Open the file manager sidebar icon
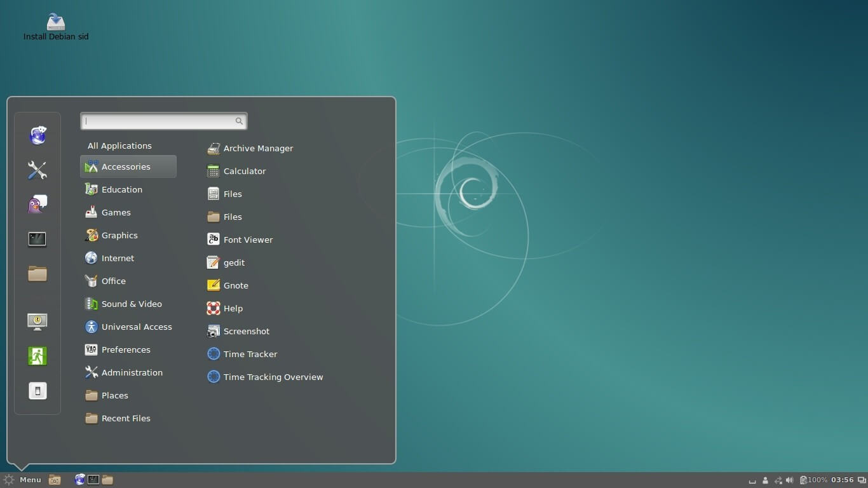868x488 pixels. [37, 273]
